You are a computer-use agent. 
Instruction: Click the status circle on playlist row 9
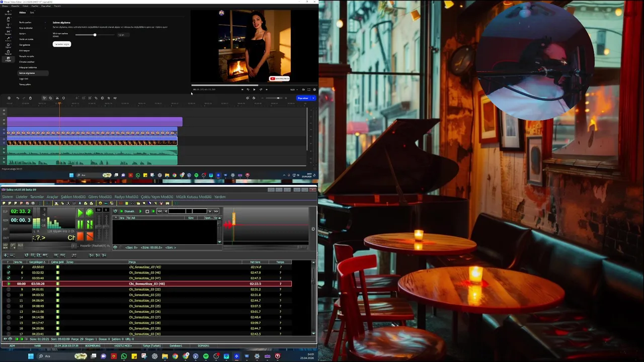(9, 289)
